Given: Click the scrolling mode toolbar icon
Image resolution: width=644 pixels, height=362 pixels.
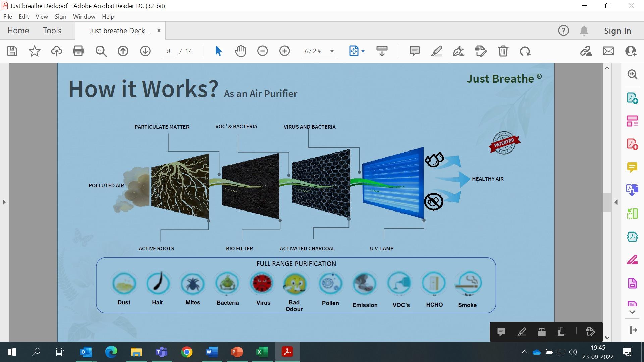Looking at the screenshot, I should pos(382,51).
